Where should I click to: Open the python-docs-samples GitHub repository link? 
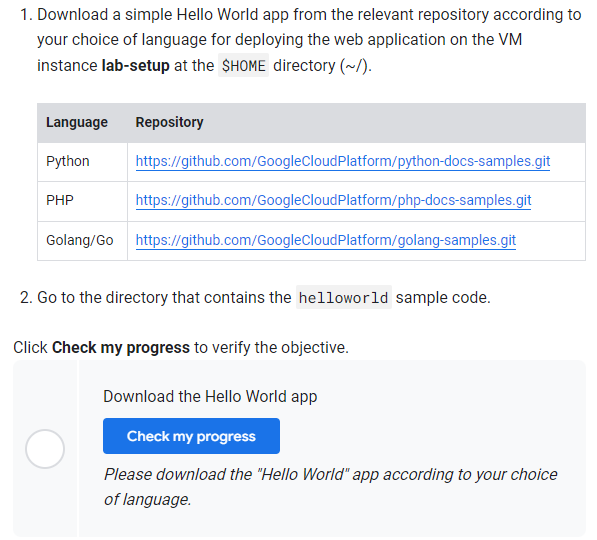343,161
